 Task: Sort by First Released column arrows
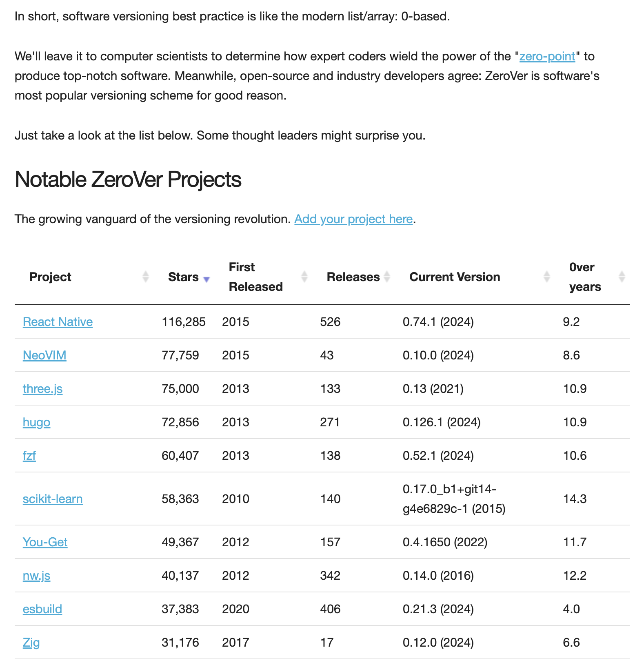304,277
